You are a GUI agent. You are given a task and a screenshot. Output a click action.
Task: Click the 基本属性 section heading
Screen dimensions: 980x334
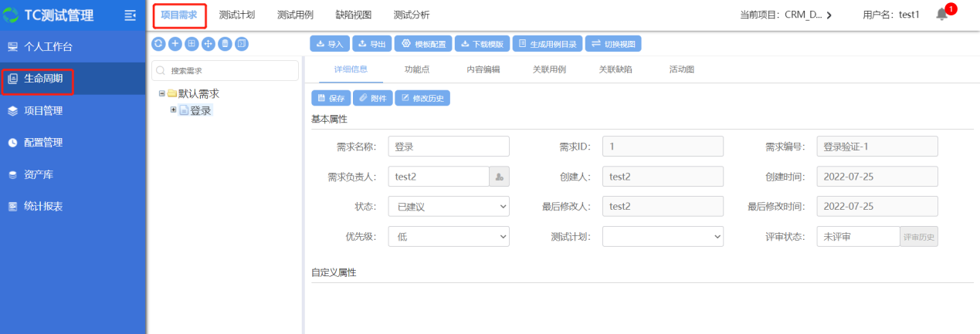(330, 120)
